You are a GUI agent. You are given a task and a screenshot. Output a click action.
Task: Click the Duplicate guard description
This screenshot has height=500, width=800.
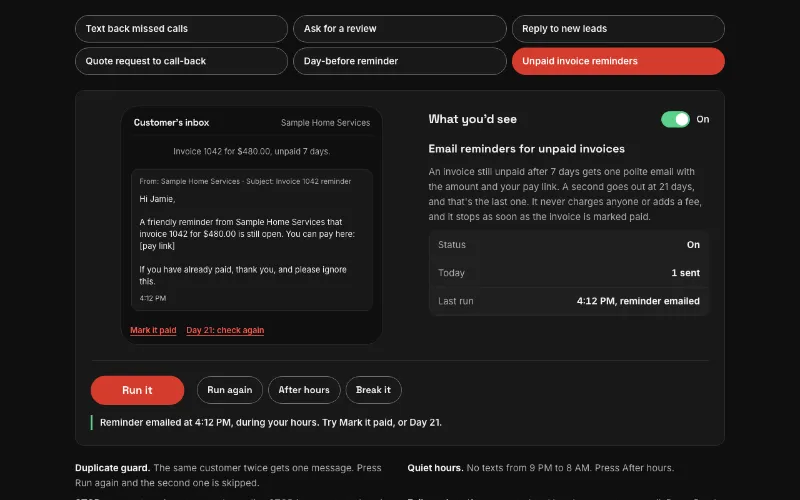(228, 476)
